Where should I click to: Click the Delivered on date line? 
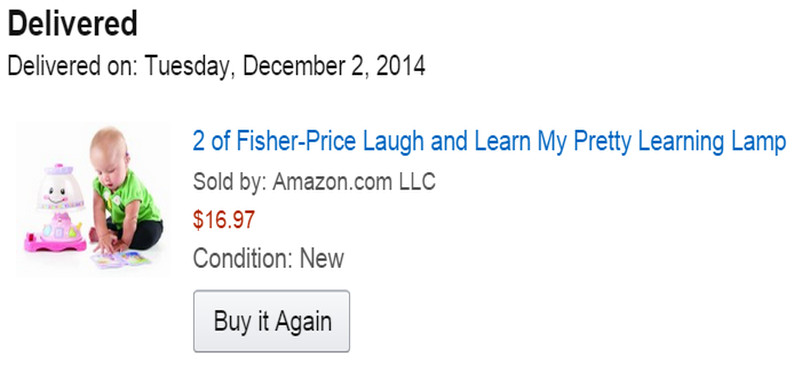pos(216,66)
